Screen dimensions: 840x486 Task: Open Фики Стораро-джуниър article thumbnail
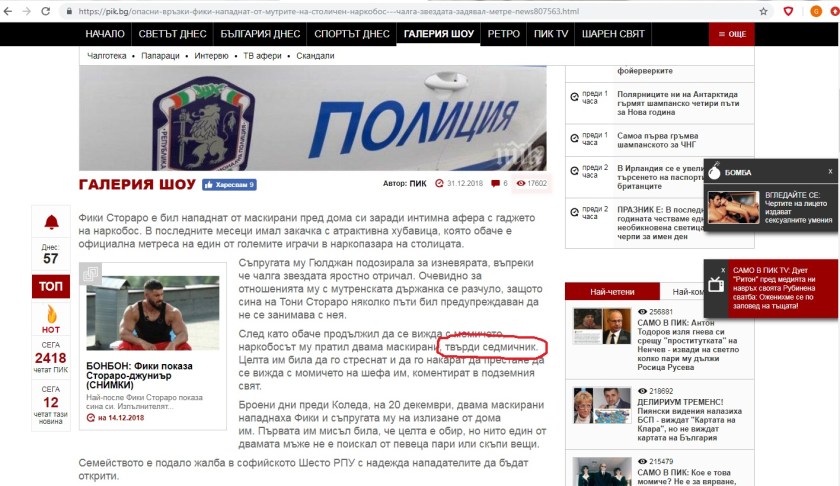click(x=153, y=312)
